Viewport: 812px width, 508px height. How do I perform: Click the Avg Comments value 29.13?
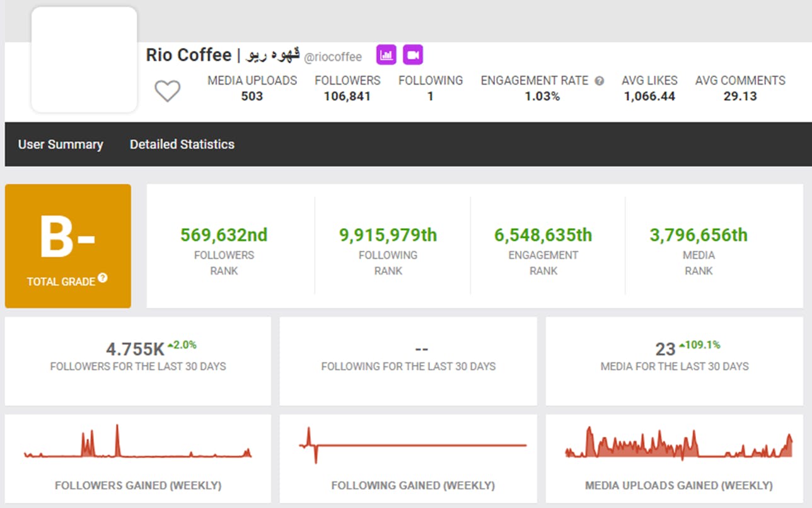coord(740,96)
